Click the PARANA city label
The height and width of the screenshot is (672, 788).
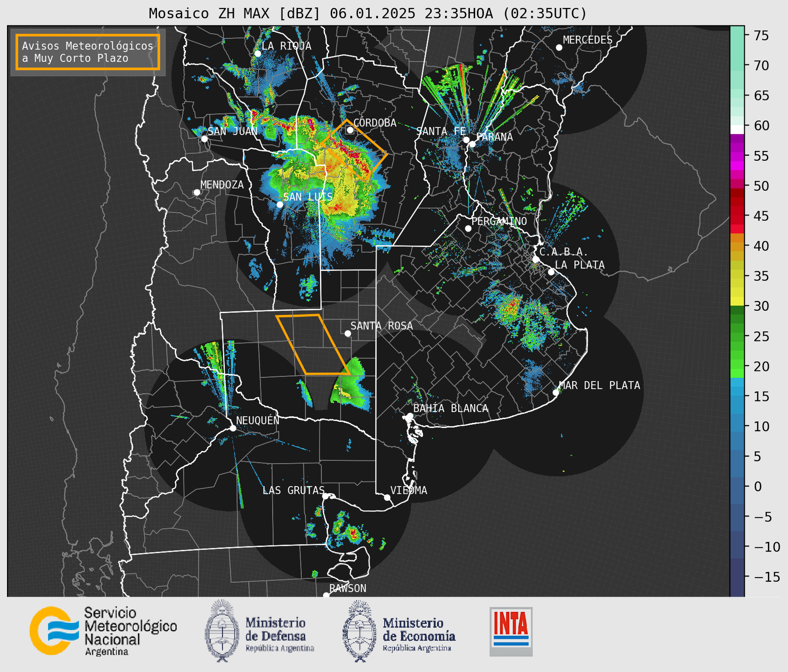(x=495, y=137)
